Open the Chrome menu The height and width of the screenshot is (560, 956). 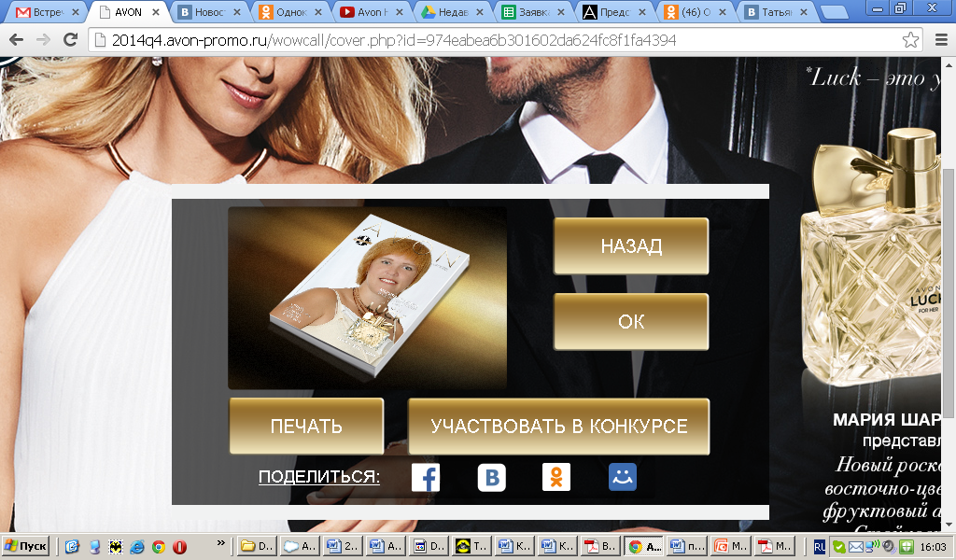click(941, 40)
